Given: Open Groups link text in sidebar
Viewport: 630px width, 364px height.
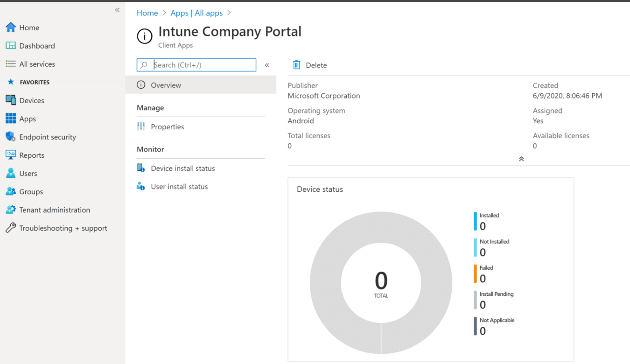Looking at the screenshot, I should (x=31, y=192).
